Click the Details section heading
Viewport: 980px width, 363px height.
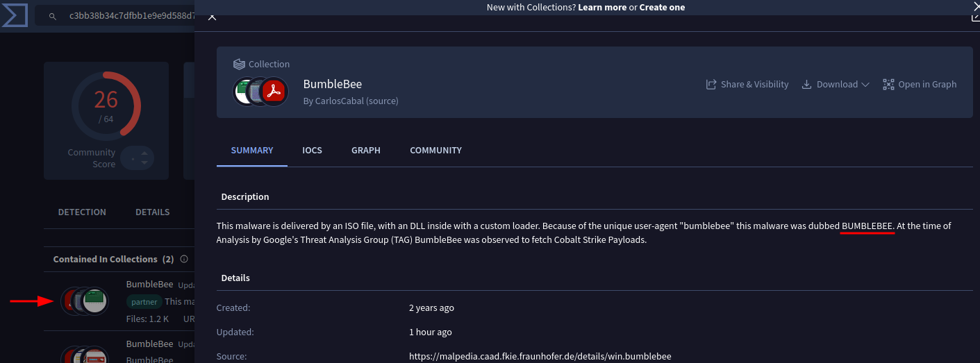[x=235, y=278]
